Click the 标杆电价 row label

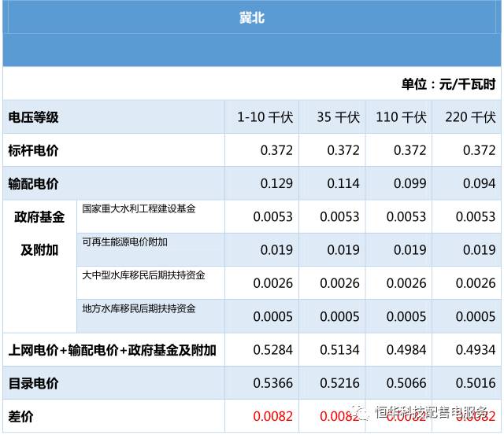33,150
